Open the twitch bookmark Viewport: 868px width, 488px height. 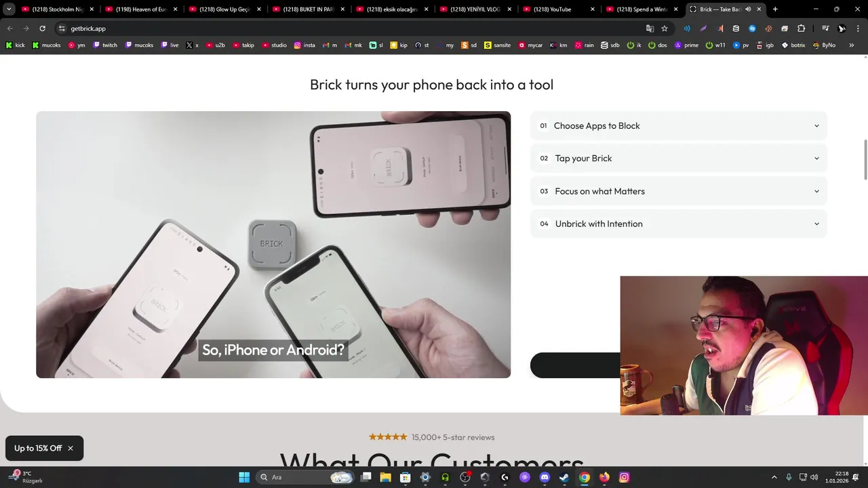(x=105, y=45)
